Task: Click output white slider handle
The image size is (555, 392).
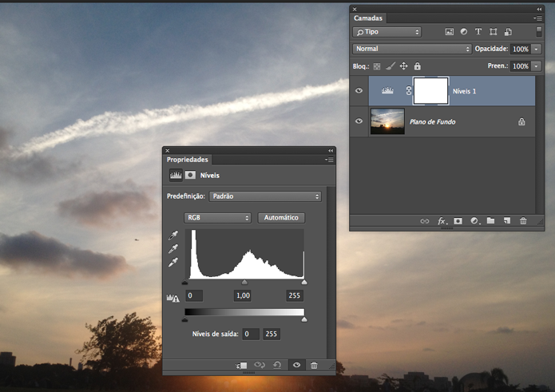Action: [x=304, y=320]
